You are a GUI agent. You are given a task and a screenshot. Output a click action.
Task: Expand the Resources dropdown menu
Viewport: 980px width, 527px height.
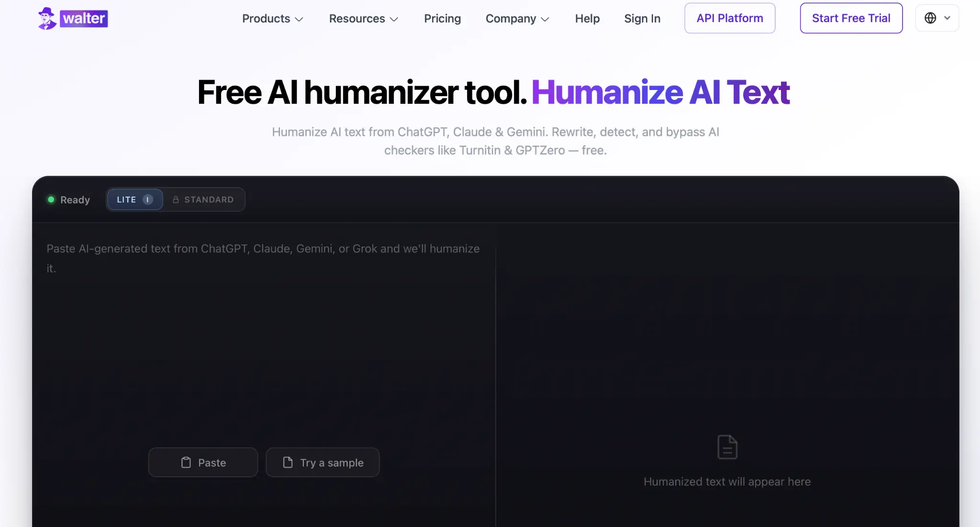[364, 19]
